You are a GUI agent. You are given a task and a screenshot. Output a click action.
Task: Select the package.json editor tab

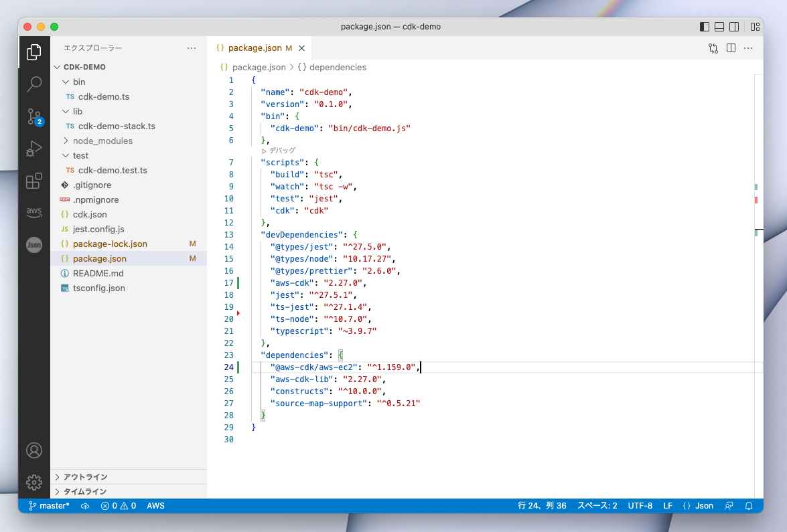[x=260, y=48]
